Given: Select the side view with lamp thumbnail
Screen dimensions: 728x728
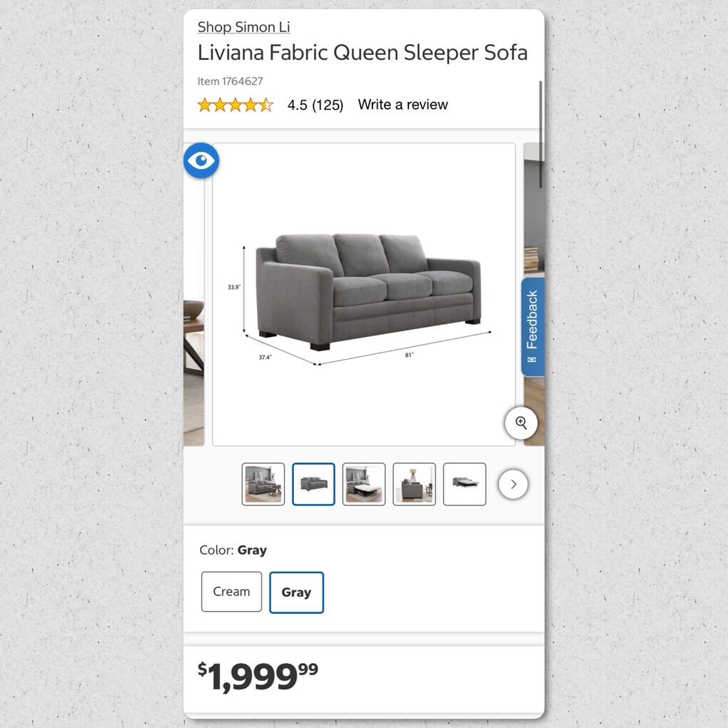Looking at the screenshot, I should click(x=414, y=484).
